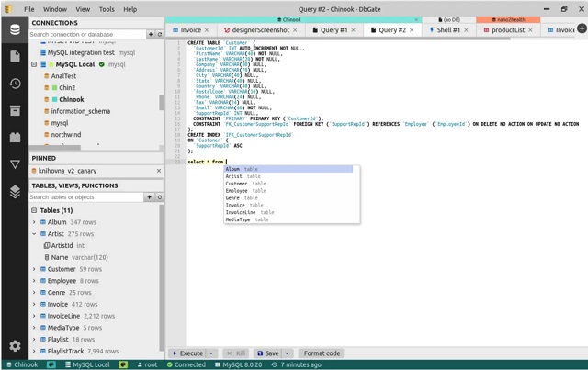This screenshot has height=370, width=588.
Task: Open the cell data view triangle icon
Action: click(x=15, y=164)
